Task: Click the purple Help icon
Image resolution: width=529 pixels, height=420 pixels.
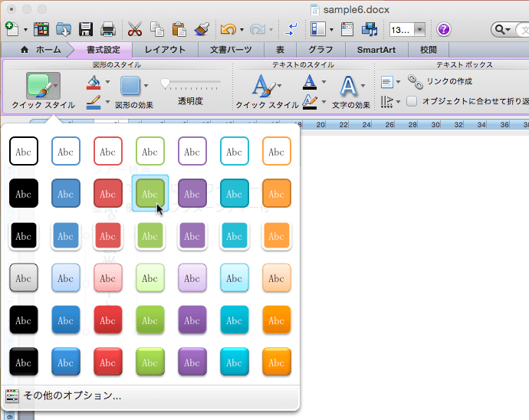Action: point(443,29)
